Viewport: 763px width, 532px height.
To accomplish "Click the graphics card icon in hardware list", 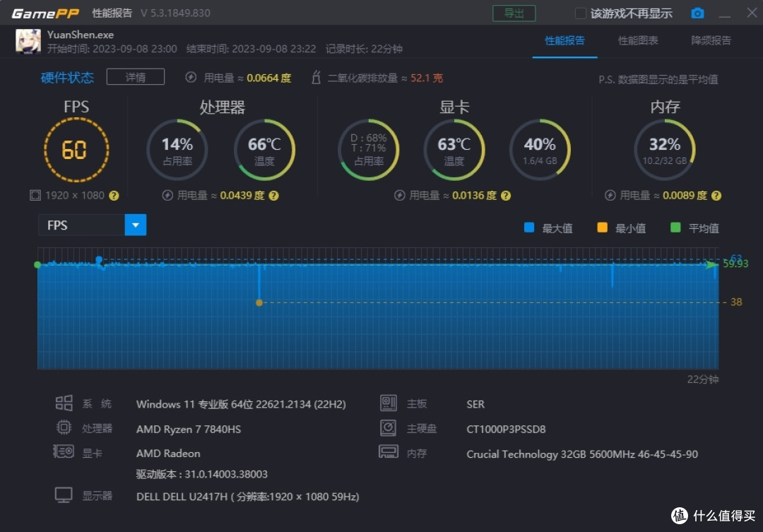I will [64, 451].
